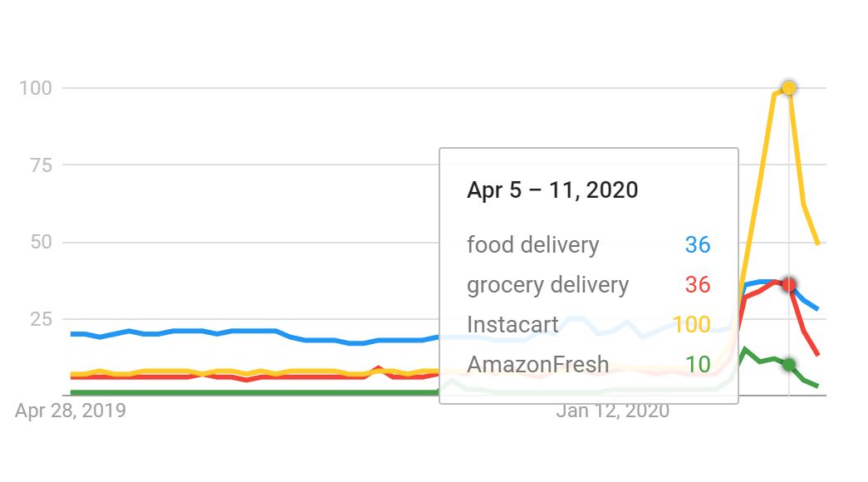Click the red grocery delivery data point
The image size is (868, 482).
pyautogui.click(x=788, y=285)
